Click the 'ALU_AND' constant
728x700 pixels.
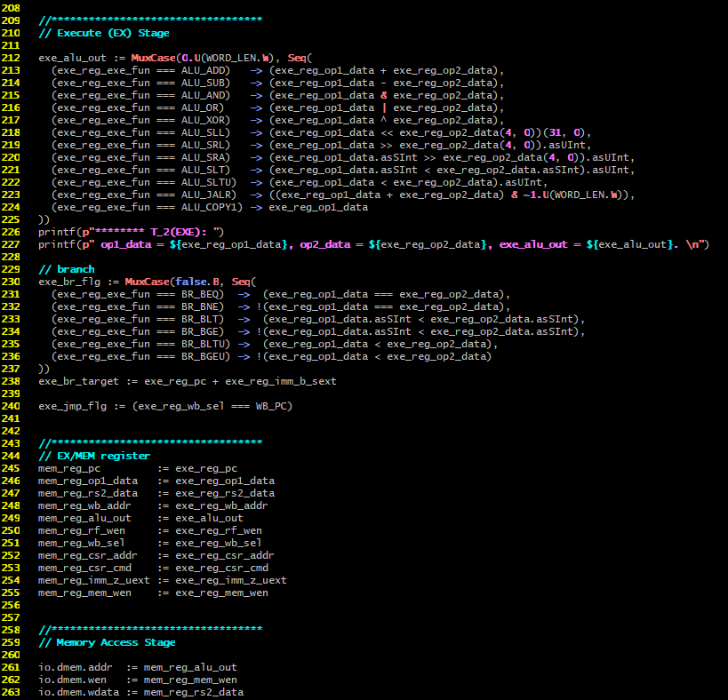click(x=203, y=96)
